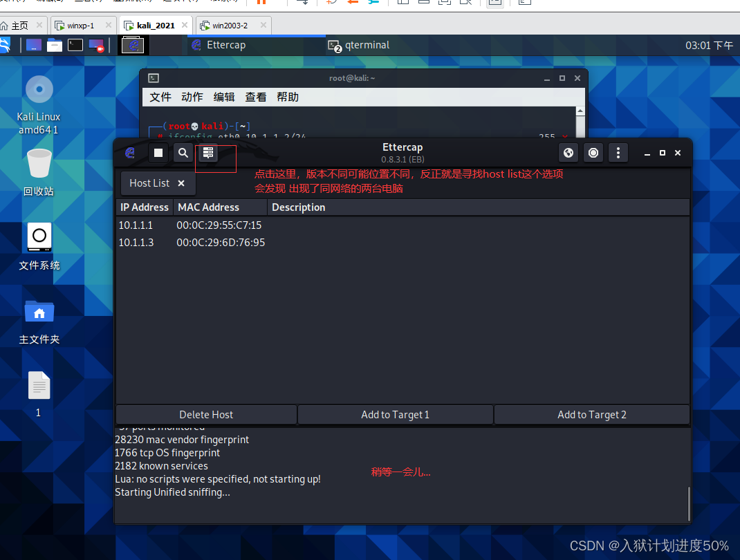The image size is (740, 560).
Task: Close the winxp-1 VM tab
Action: 109,25
